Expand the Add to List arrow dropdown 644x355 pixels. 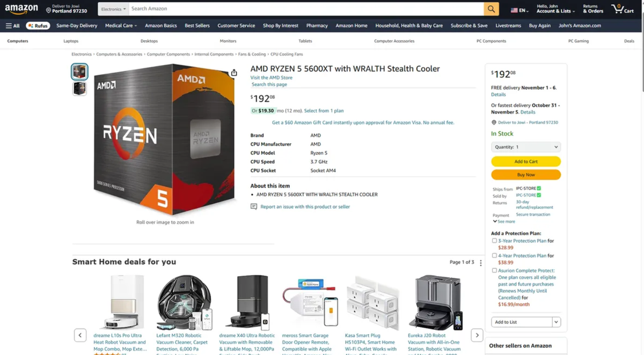[557, 322]
